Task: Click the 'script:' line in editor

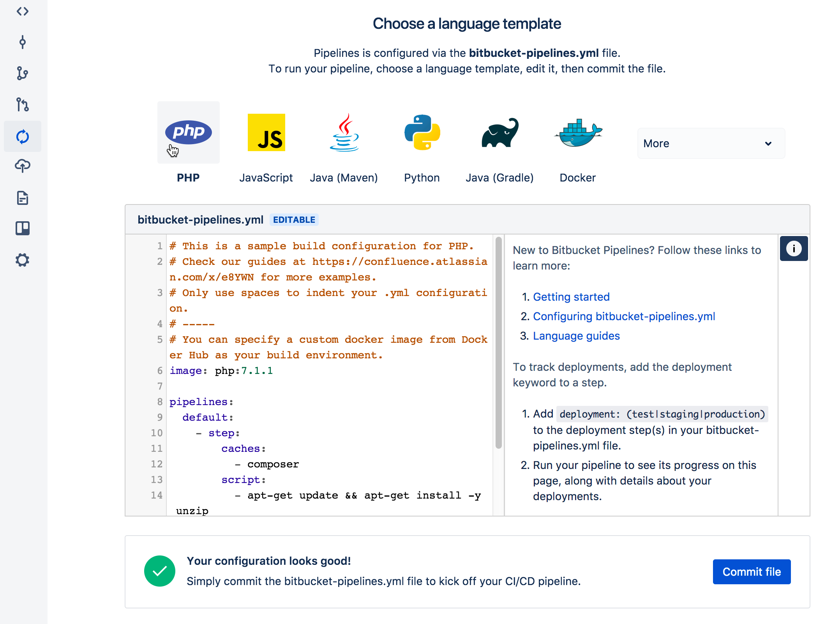Action: [x=244, y=480]
